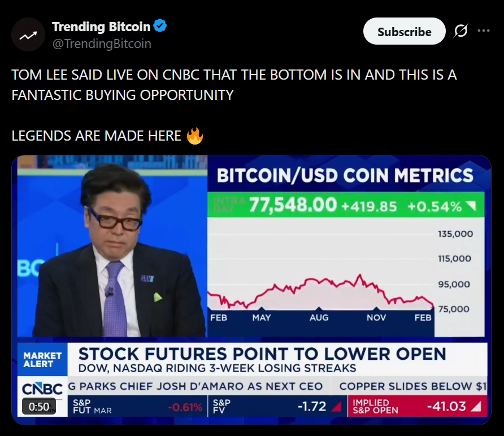Click the Trending Bitcoin profile avatar
This screenshot has width=504, height=436.
28,35
